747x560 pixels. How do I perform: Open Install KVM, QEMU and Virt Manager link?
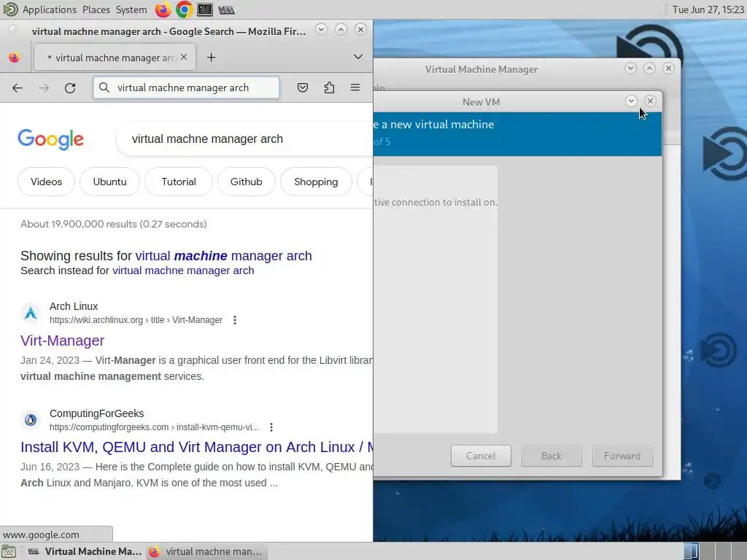(197, 447)
